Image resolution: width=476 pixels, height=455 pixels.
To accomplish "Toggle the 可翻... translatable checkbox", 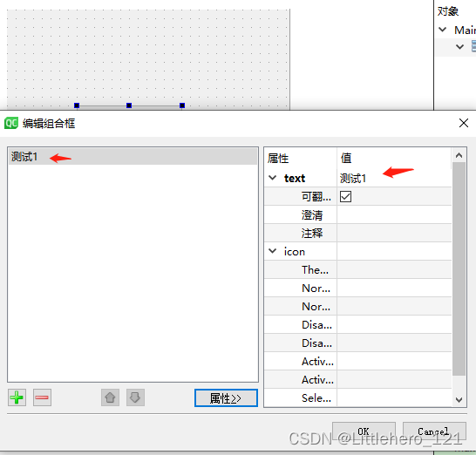I will tap(345, 196).
